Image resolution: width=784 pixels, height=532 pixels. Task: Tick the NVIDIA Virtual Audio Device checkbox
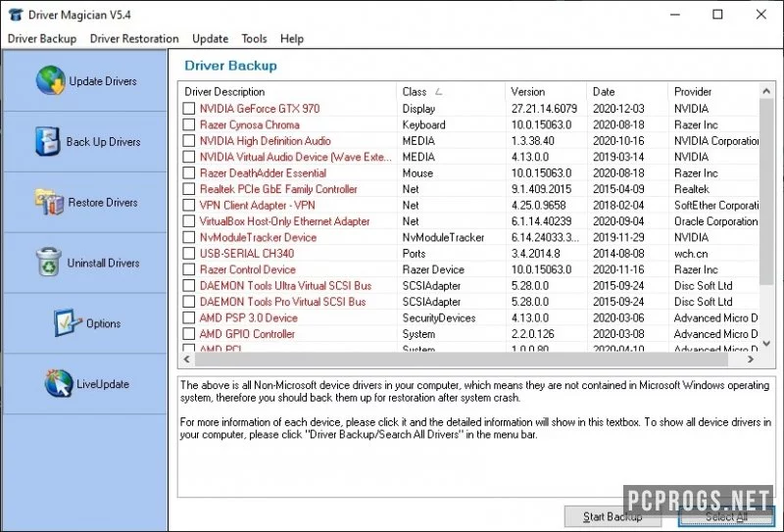[x=188, y=157]
